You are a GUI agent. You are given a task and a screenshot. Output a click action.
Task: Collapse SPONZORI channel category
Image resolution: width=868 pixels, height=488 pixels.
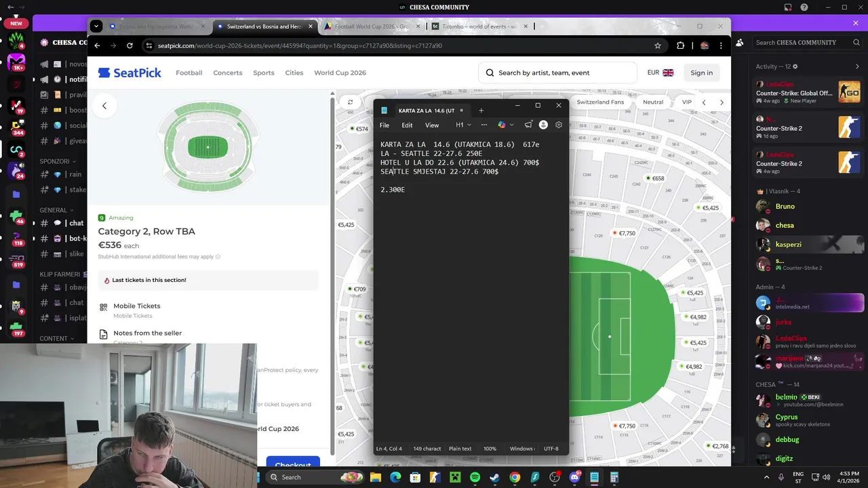coord(58,161)
